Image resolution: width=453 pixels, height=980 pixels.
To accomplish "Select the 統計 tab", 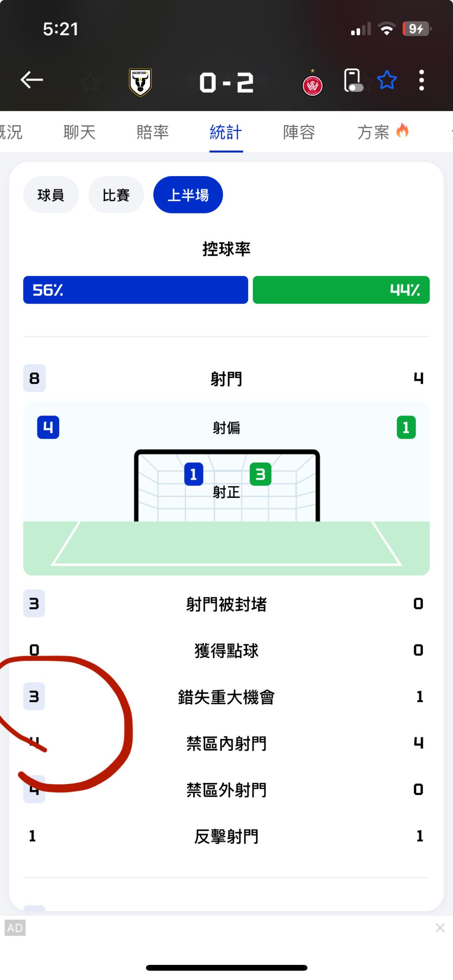I will pyautogui.click(x=226, y=133).
